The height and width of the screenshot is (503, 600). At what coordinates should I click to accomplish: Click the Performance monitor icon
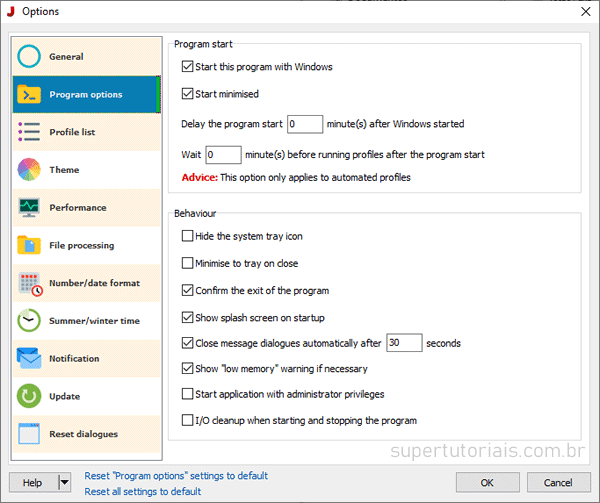pos(29,208)
